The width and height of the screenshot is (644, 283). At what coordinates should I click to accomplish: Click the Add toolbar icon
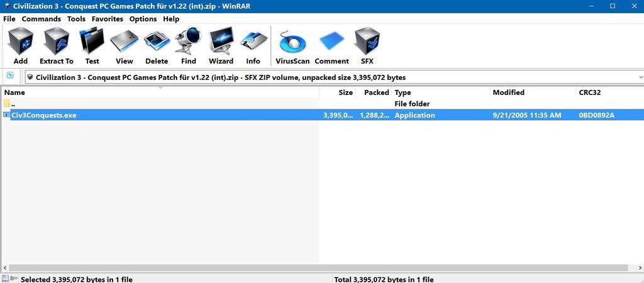[20, 45]
